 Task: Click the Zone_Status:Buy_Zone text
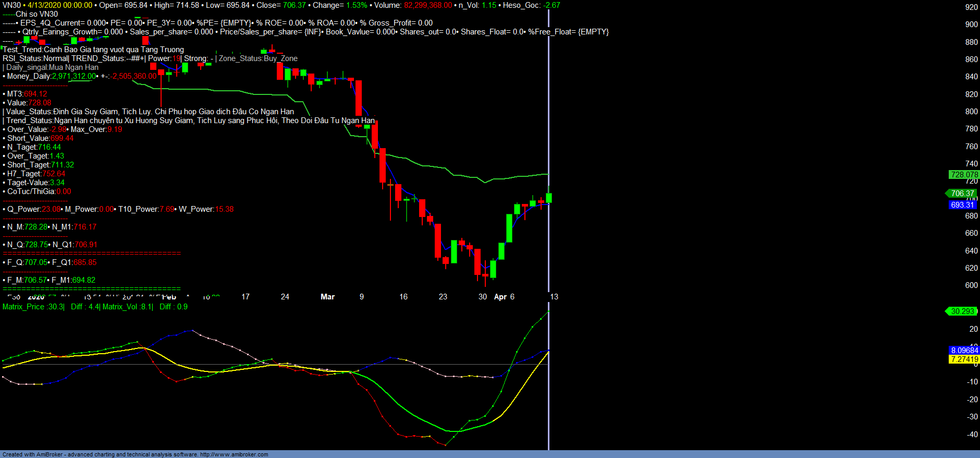tap(258, 58)
